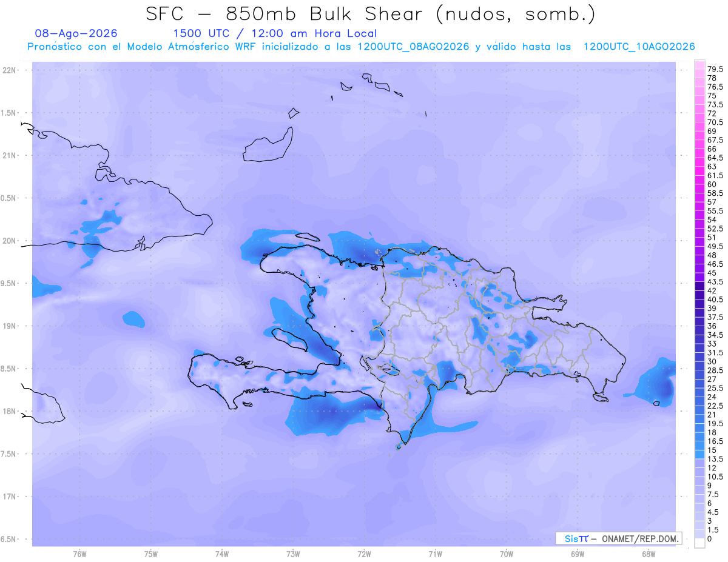The height and width of the screenshot is (562, 728).
Task: Click the "39" value on the color scale
Action: 712,308
